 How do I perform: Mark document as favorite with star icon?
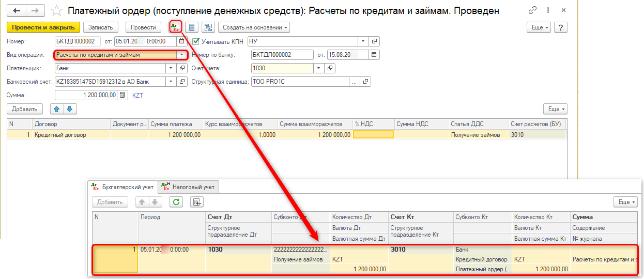[58, 10]
